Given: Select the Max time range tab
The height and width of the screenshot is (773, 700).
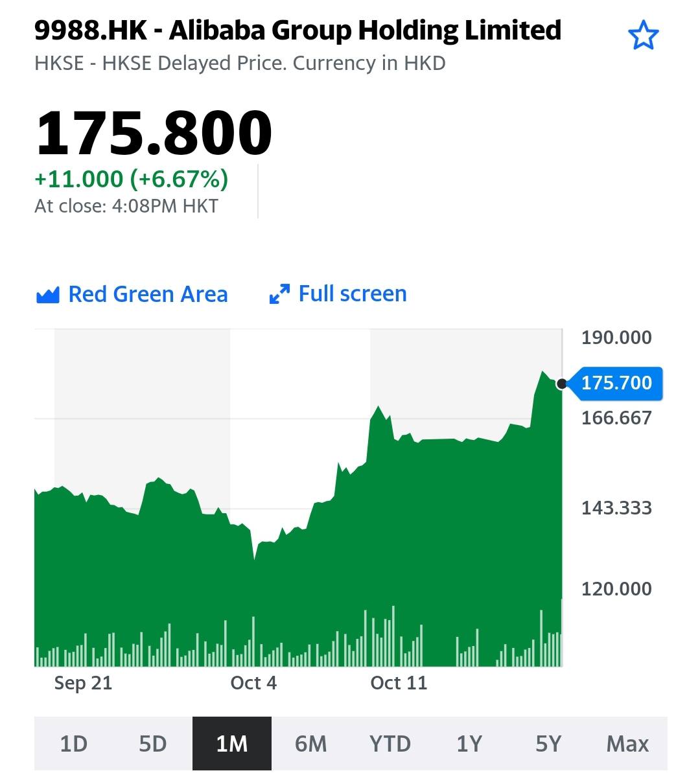Looking at the screenshot, I should coord(627,743).
